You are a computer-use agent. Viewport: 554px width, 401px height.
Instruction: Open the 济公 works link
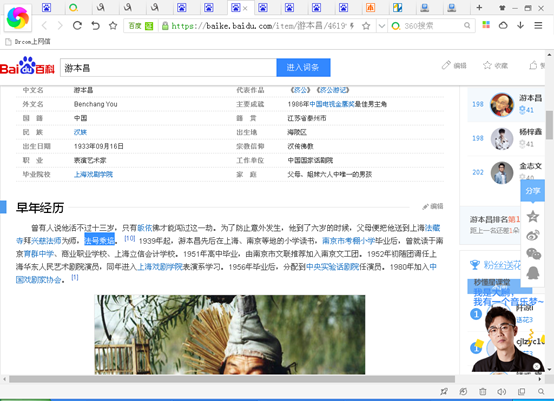point(301,90)
